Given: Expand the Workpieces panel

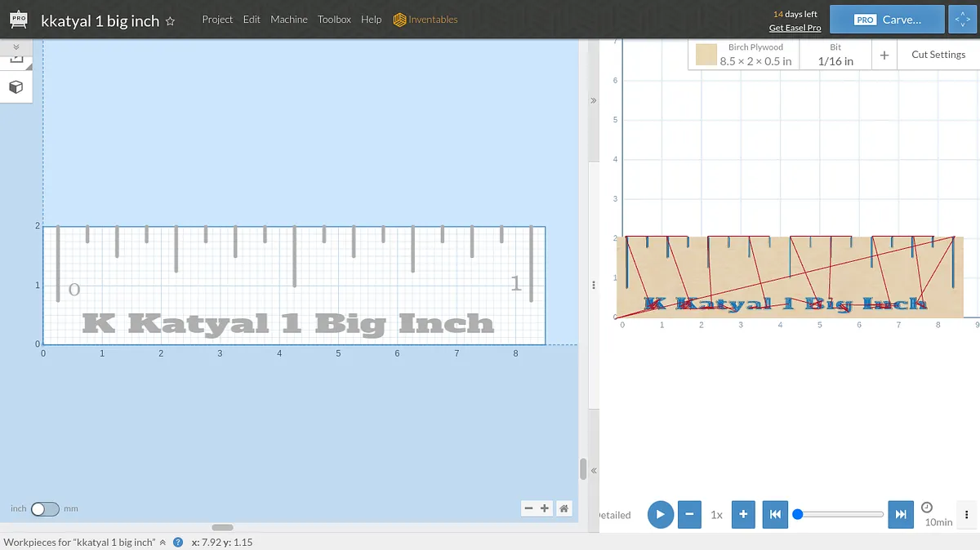Looking at the screenshot, I should [x=163, y=542].
